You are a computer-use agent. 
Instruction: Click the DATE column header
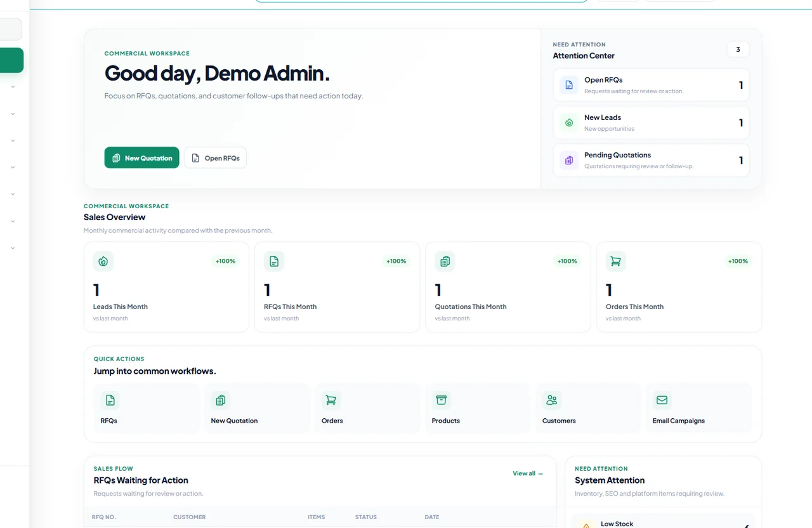[x=432, y=517]
